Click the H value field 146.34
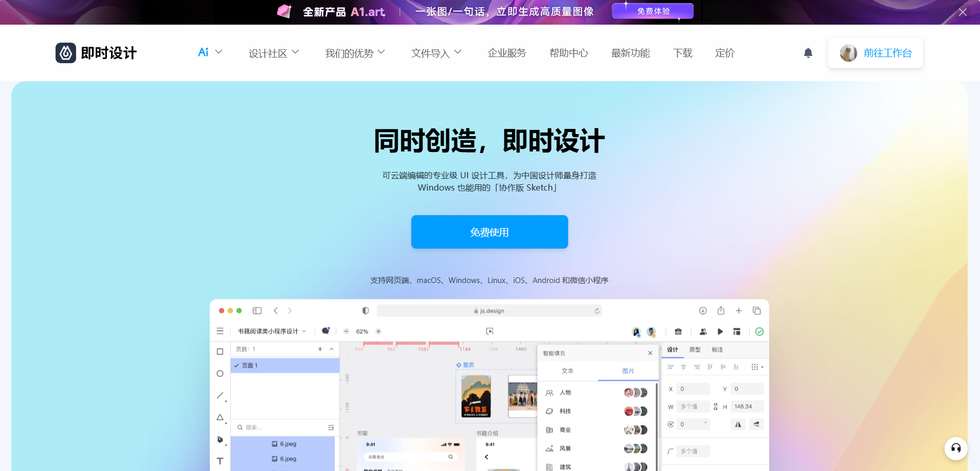 [x=747, y=406]
